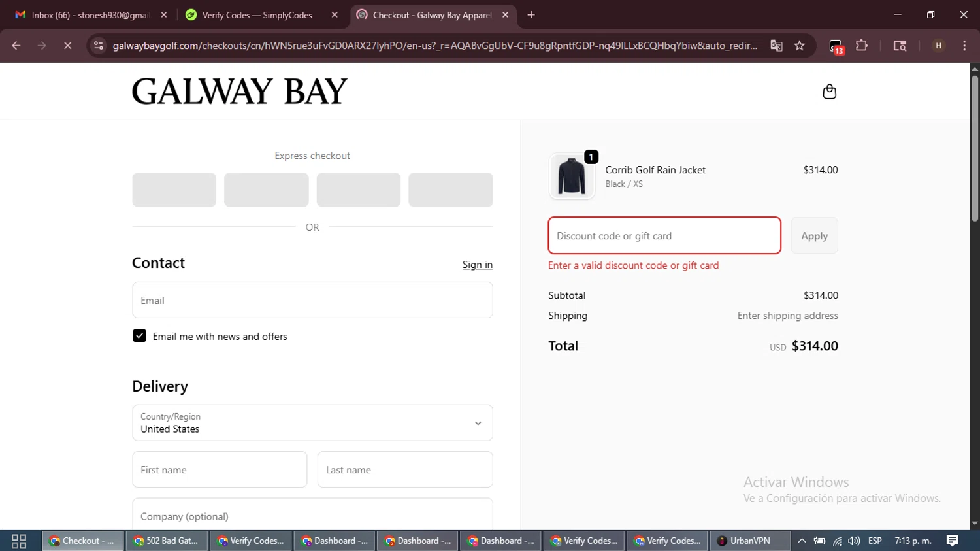Viewport: 980px width, 551px height.
Task: Click the first express checkout button
Action: point(174,190)
